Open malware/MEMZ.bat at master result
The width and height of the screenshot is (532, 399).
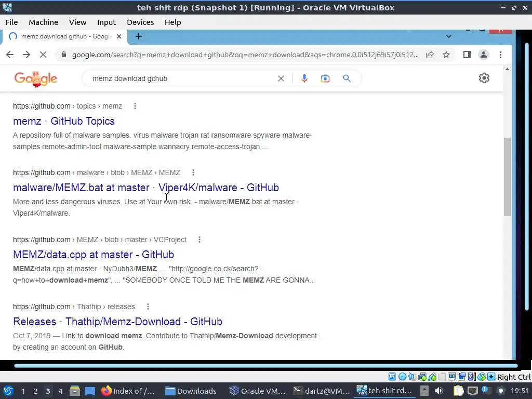click(146, 188)
